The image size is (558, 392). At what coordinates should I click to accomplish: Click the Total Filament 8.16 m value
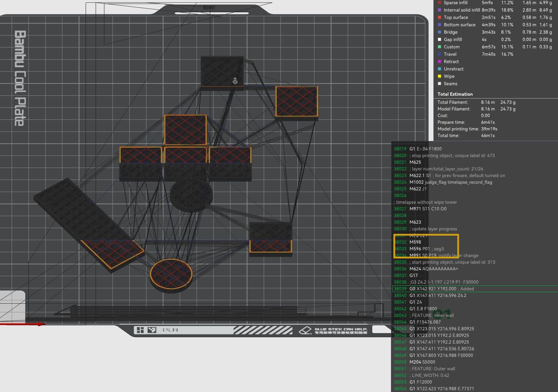point(488,102)
